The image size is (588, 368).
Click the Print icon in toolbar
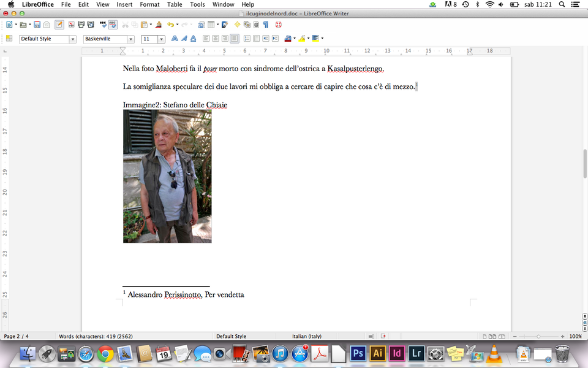pos(81,25)
